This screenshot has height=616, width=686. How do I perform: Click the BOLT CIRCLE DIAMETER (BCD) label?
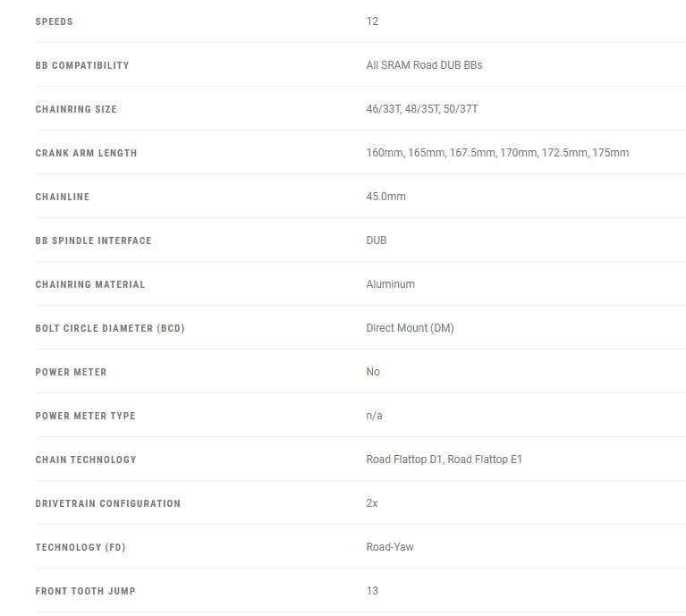110,328
